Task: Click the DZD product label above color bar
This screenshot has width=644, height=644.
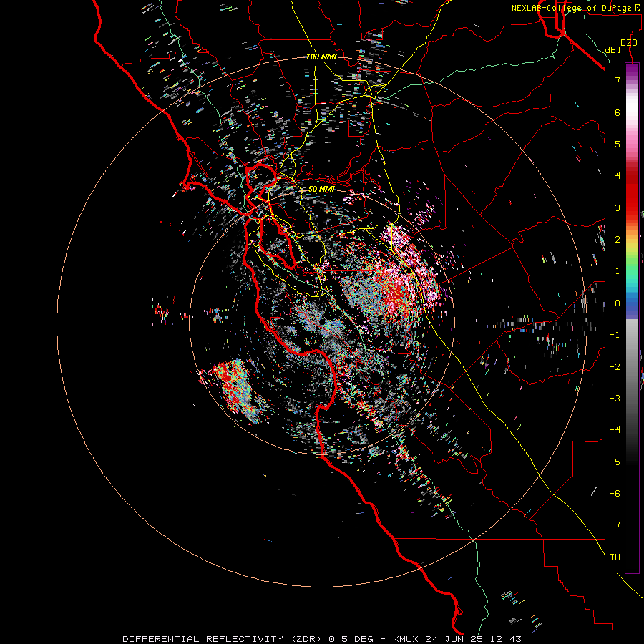Action: click(x=628, y=43)
